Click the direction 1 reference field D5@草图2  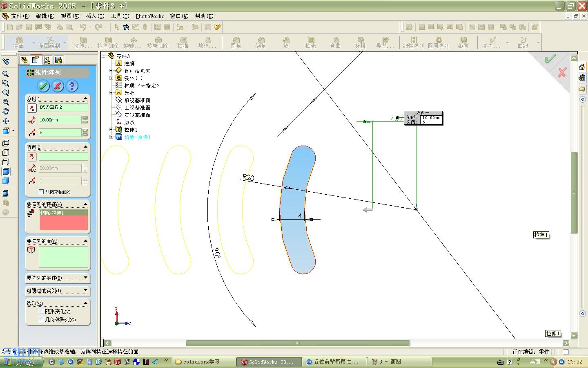[x=63, y=108]
